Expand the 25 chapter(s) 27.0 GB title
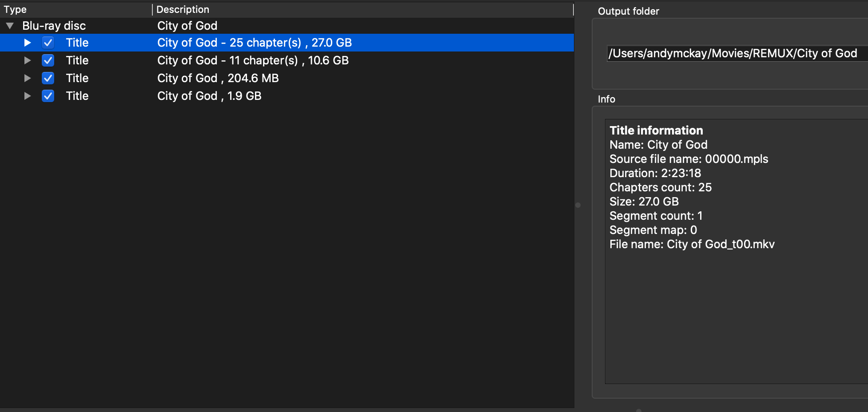The image size is (868, 412). [x=28, y=43]
